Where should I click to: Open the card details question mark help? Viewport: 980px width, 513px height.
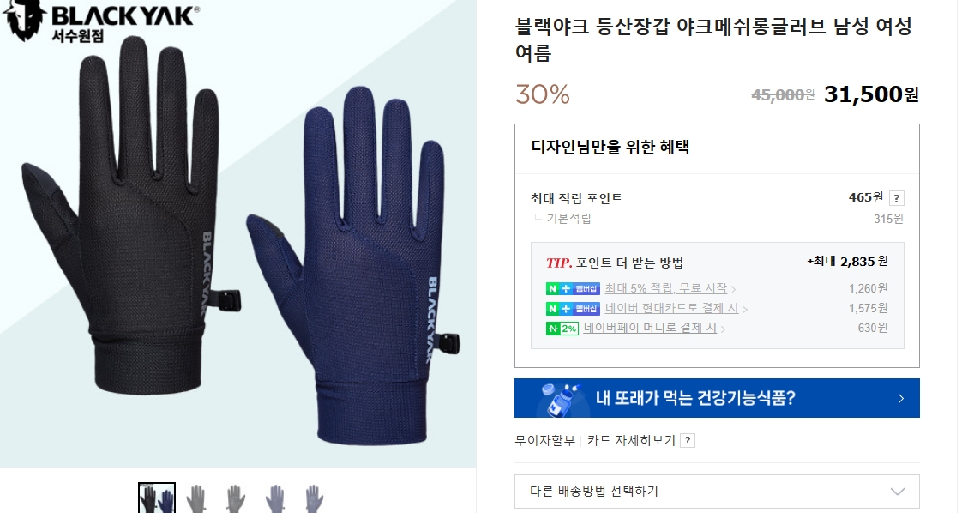688,440
